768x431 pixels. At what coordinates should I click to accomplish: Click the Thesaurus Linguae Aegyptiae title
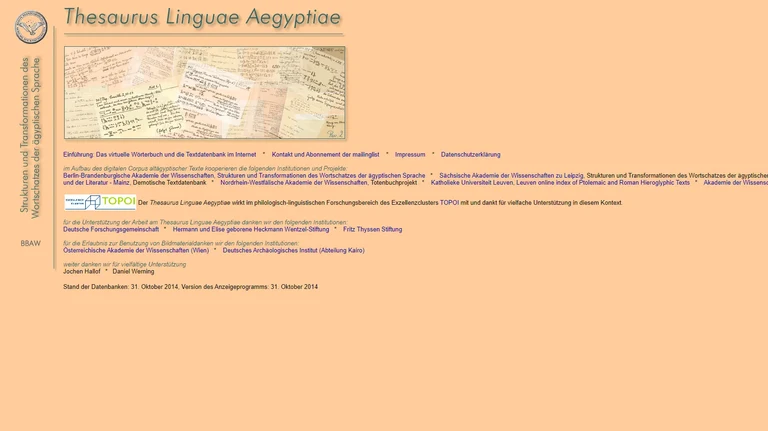[x=202, y=18]
